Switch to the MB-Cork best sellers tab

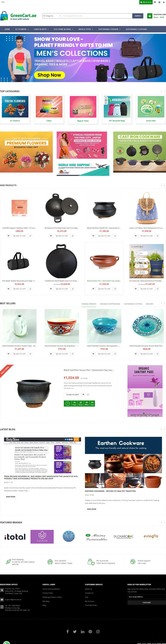click(149, 304)
